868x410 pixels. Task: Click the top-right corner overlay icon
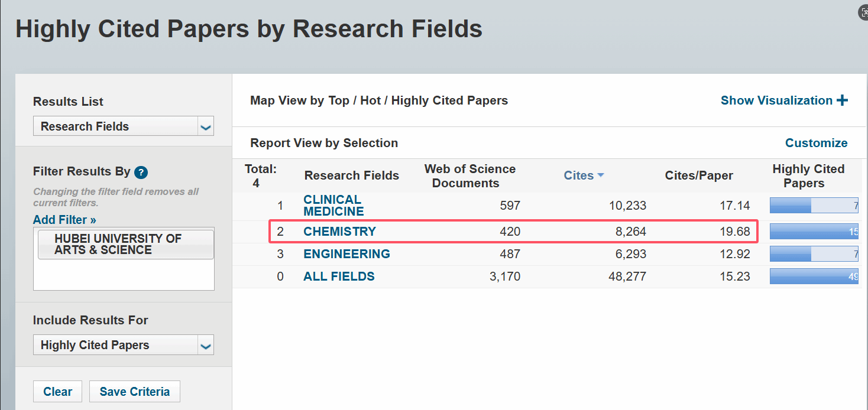tap(864, 13)
